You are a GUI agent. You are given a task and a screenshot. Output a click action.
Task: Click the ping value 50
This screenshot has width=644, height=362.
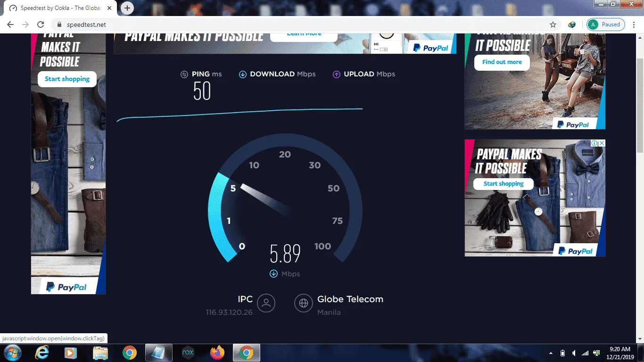click(202, 91)
